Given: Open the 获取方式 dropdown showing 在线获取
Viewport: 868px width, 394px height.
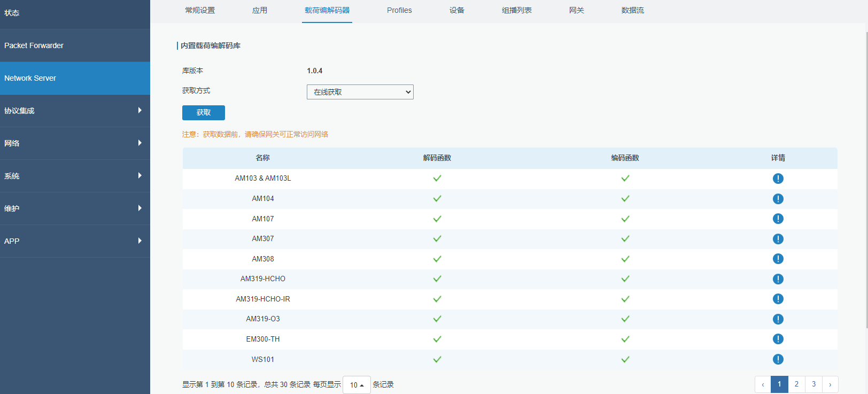Looking at the screenshot, I should click(360, 92).
